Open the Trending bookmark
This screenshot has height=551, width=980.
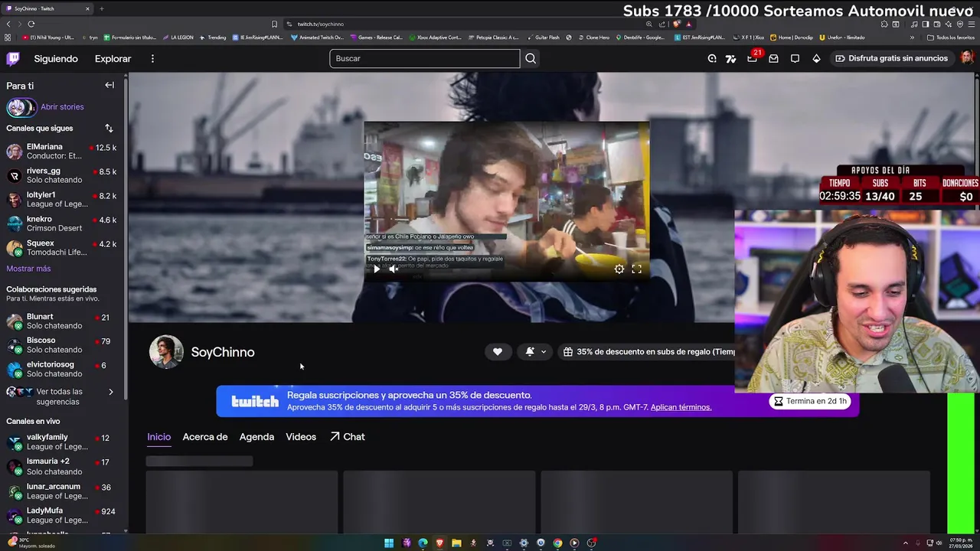[x=213, y=37]
